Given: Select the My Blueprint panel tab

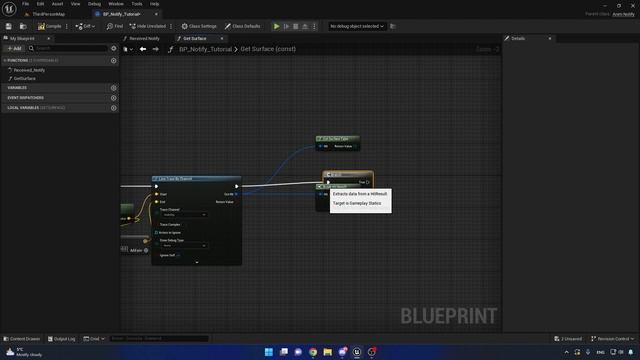Looking at the screenshot, I should point(22,38).
